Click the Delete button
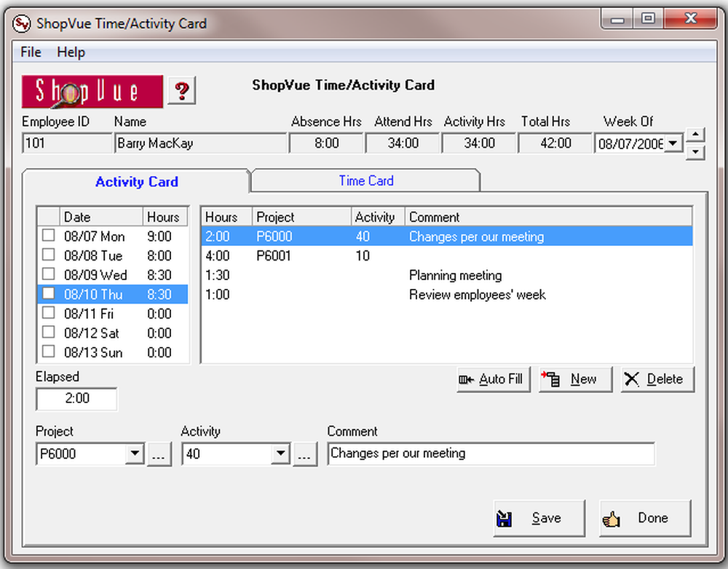Image resolution: width=728 pixels, height=569 pixels. (658, 379)
